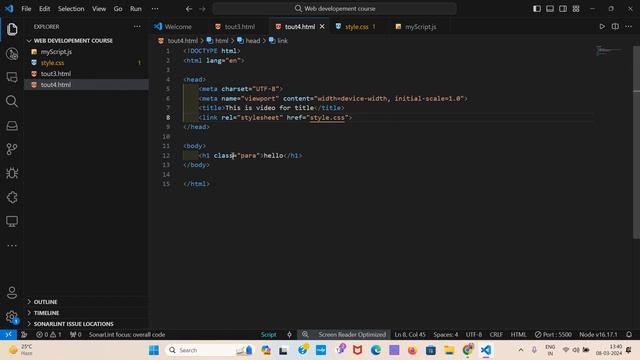Open tout3.html in the Explorer
The height and width of the screenshot is (360, 640).
(x=56, y=74)
